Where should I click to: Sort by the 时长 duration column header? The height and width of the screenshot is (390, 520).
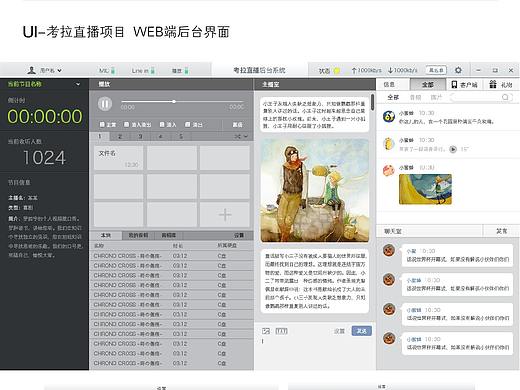point(178,246)
